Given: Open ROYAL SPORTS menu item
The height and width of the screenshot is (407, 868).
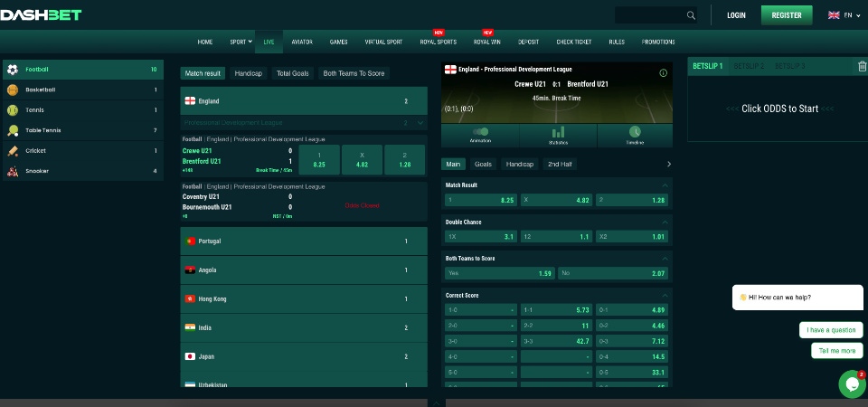Looking at the screenshot, I should coord(438,43).
